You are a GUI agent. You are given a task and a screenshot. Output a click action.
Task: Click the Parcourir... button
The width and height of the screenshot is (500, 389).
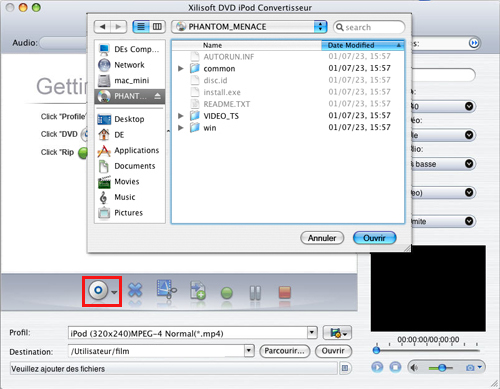(x=285, y=351)
